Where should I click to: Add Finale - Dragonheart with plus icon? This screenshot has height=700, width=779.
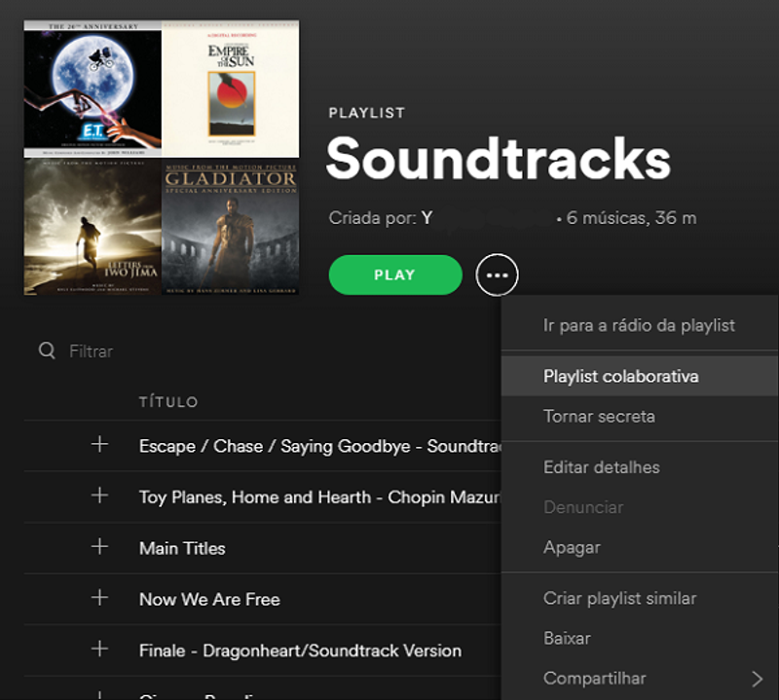[99, 649]
